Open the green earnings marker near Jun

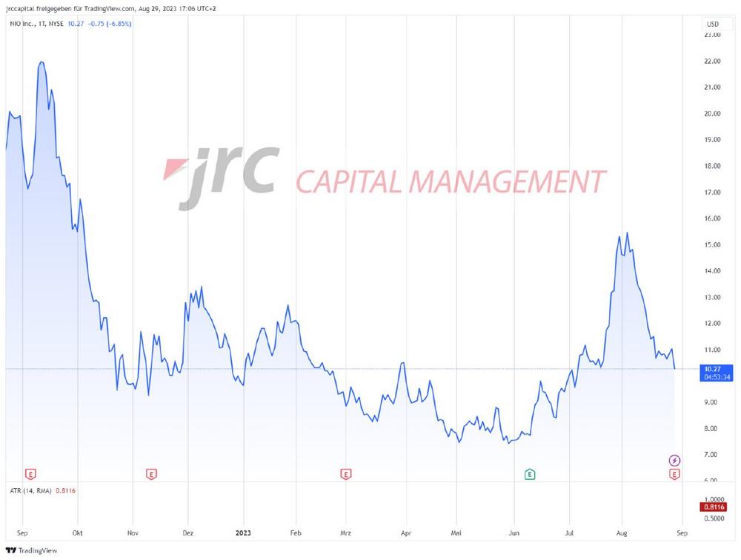click(530, 473)
